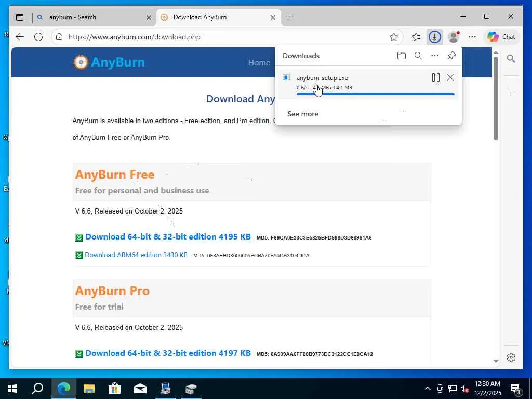Open the Home navigation link
This screenshot has height=399, width=532.
click(x=259, y=63)
